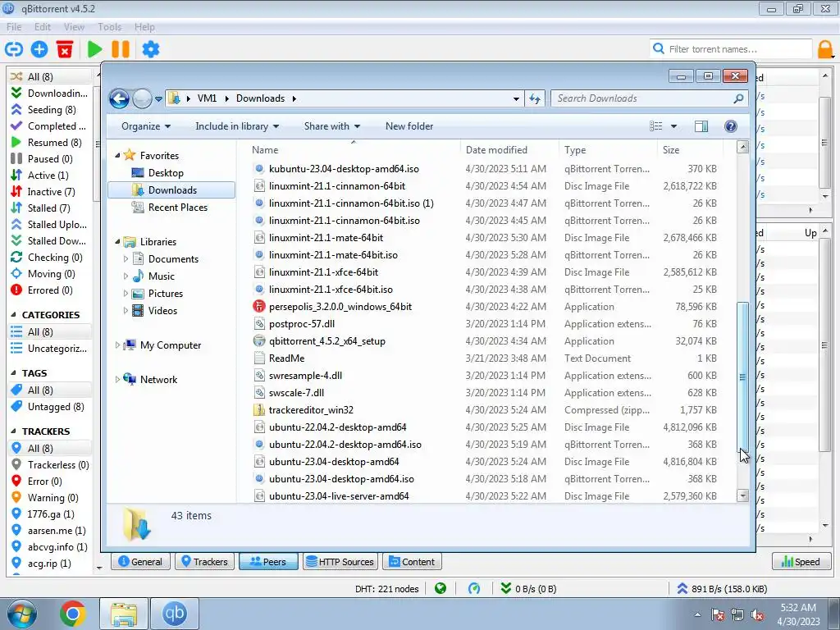Select Stalled (7) status filter
This screenshot has height=630, width=840.
[50, 208]
